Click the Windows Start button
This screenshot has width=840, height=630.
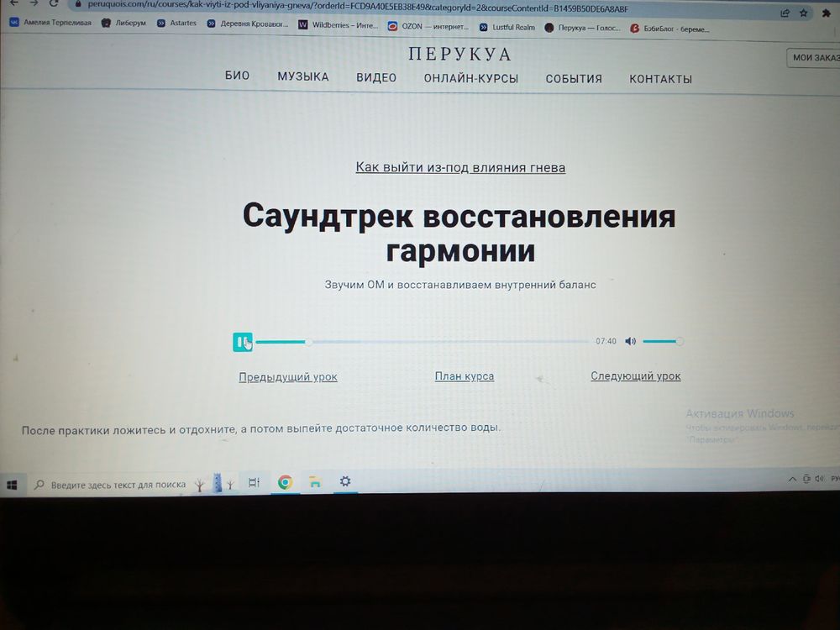[11, 485]
